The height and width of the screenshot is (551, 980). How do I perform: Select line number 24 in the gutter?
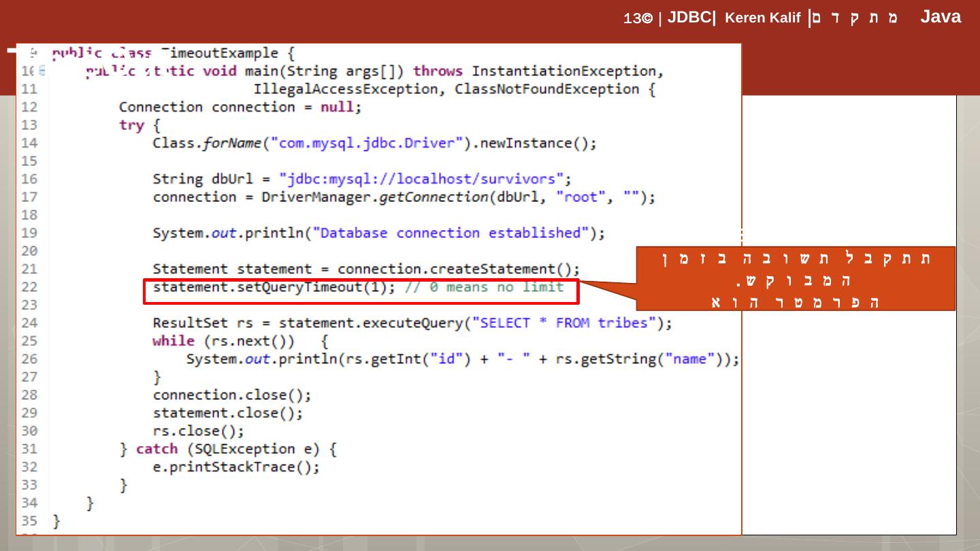pyautogui.click(x=29, y=323)
